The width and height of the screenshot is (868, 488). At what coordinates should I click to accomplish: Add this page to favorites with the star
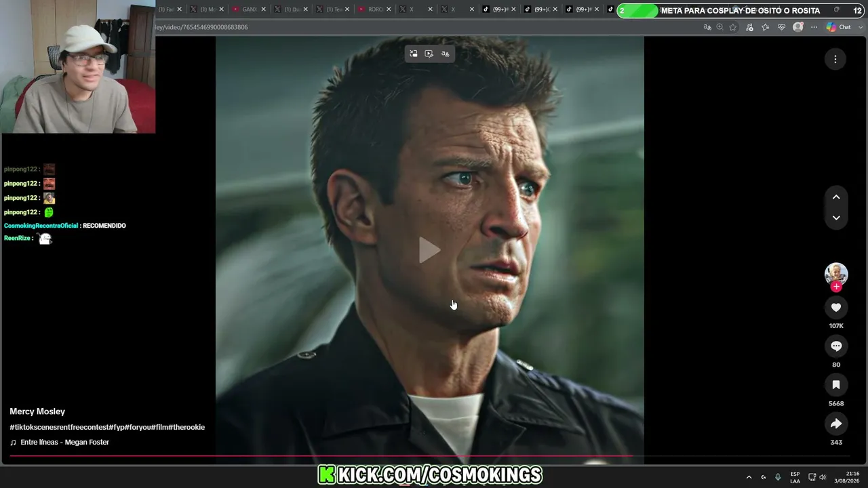click(x=733, y=27)
